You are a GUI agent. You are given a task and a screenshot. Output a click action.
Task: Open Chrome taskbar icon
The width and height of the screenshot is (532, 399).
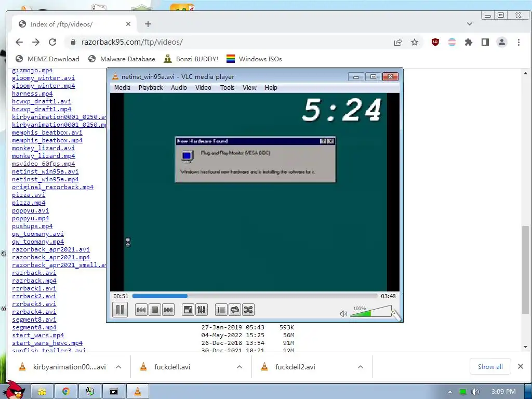66,392
